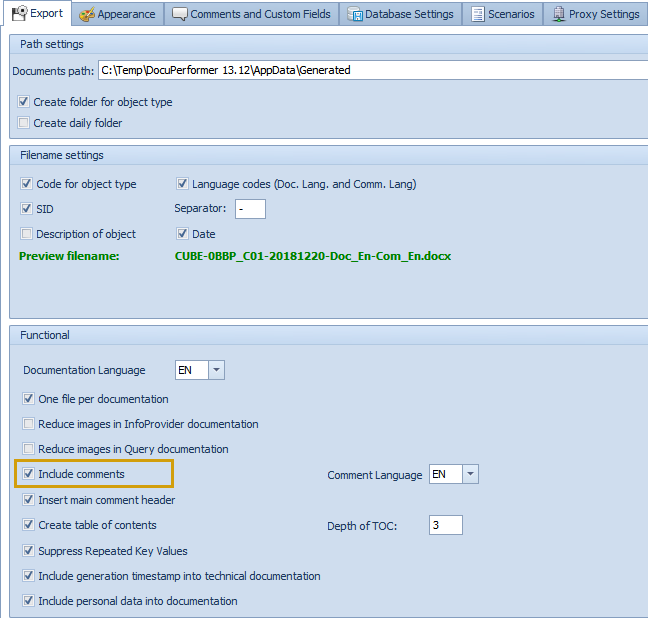The height and width of the screenshot is (618, 648).
Task: Open the Documentation Language dropdown
Action: [x=217, y=370]
